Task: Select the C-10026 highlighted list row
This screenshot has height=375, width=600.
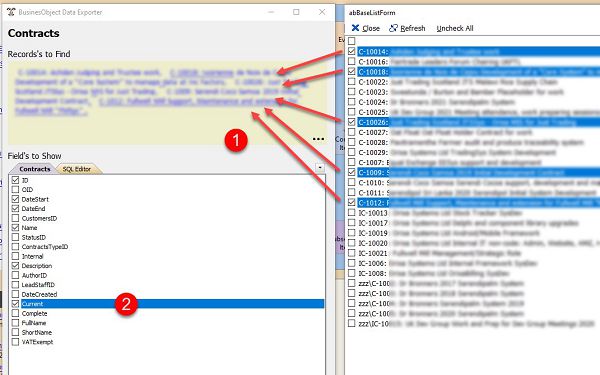Action: pyautogui.click(x=478, y=122)
